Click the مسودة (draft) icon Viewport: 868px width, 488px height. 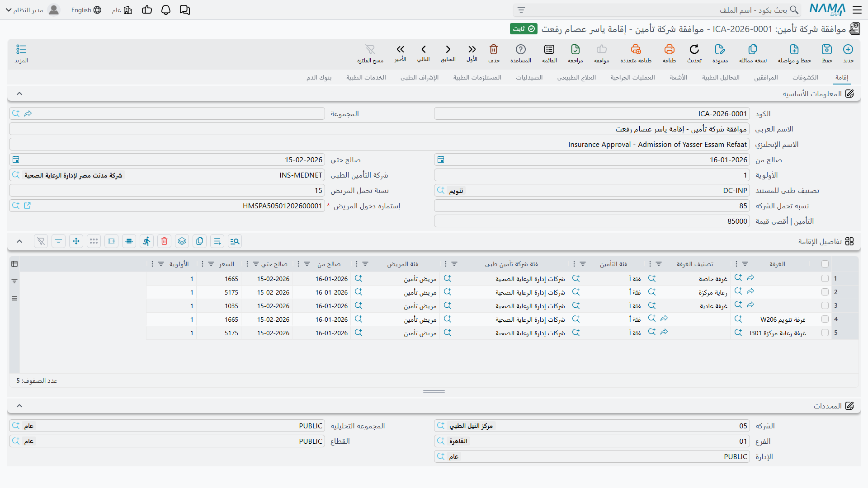[720, 49]
